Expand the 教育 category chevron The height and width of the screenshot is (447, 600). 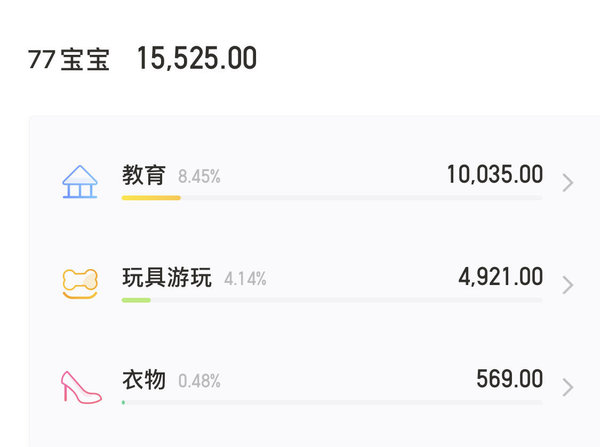pyautogui.click(x=568, y=183)
